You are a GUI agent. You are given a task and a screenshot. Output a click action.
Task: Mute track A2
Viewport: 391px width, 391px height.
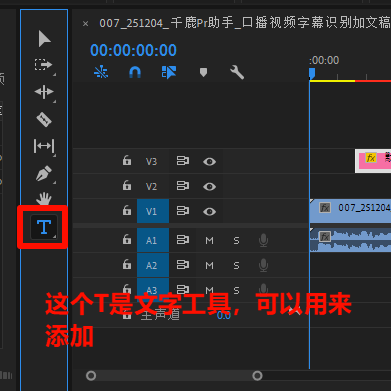pyautogui.click(x=209, y=266)
